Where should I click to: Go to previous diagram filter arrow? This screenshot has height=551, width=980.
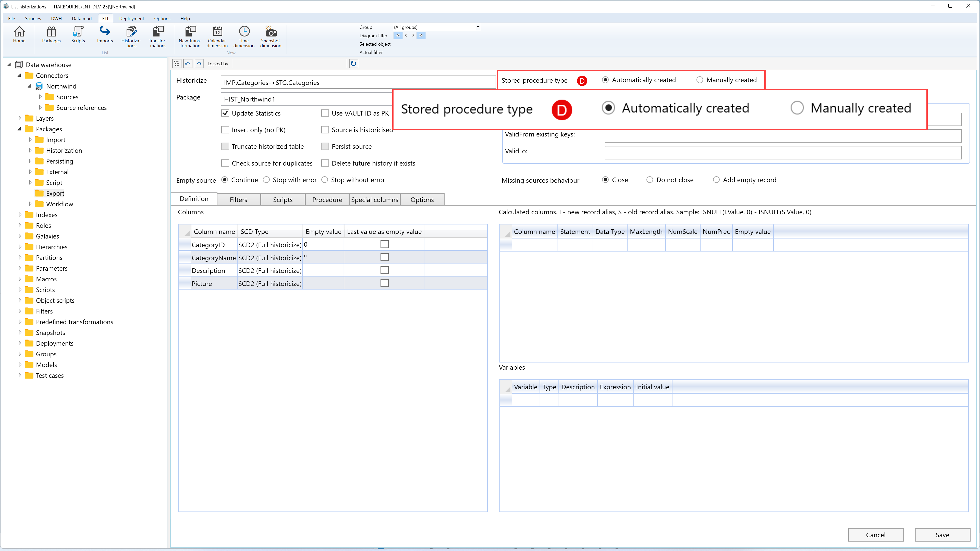(x=406, y=35)
